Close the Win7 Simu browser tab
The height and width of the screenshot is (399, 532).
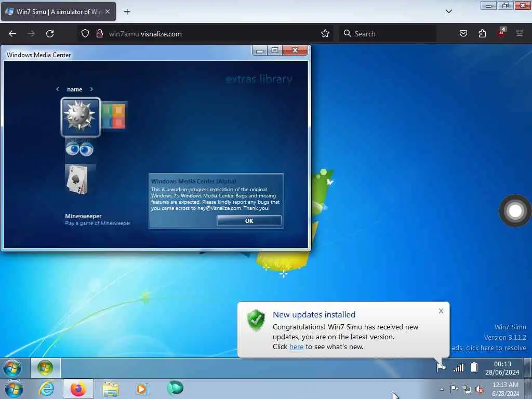pos(107,11)
